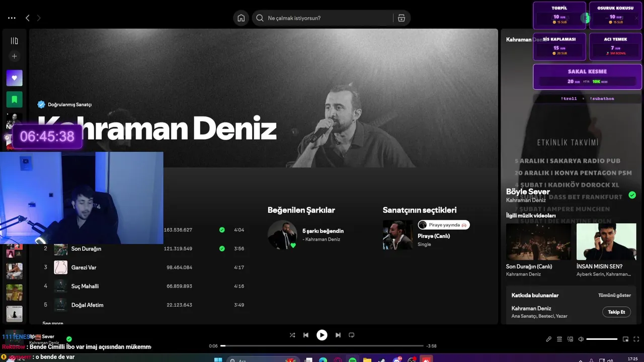
Task: Toggle the saved checkmark in player bar
Action: (69, 339)
